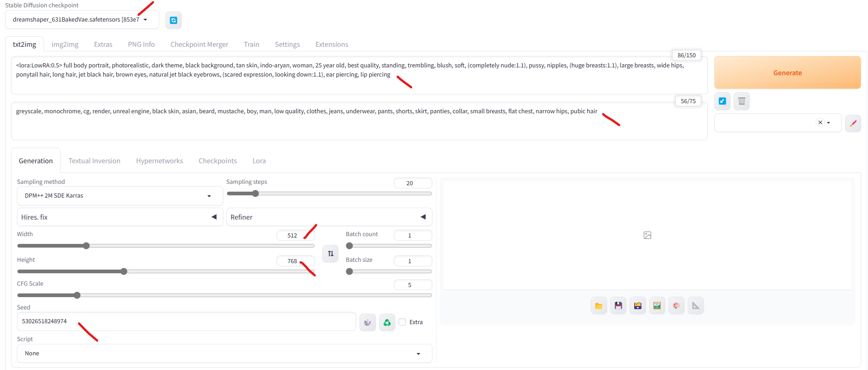This screenshot has height=370, width=868.
Task: Reuse the last seed with the recycle icon
Action: coord(387,322)
